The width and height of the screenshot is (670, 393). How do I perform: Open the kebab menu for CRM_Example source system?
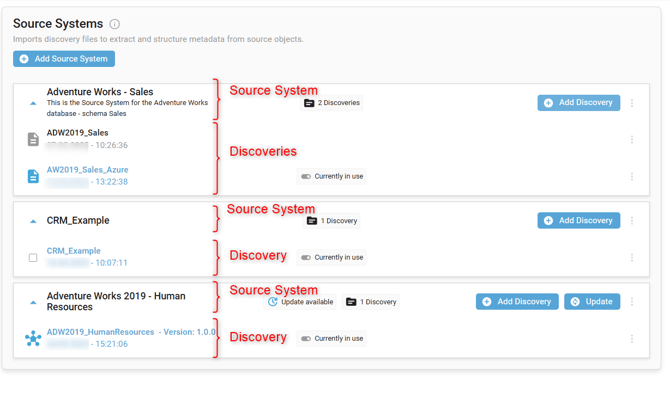[x=632, y=221]
